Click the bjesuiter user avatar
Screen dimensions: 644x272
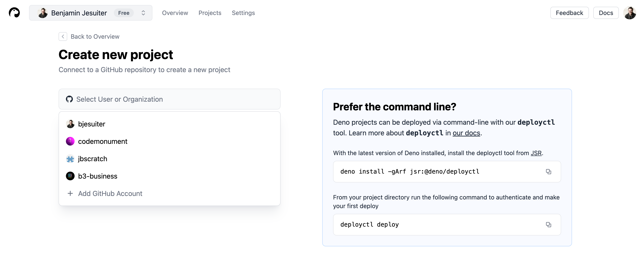point(70,124)
